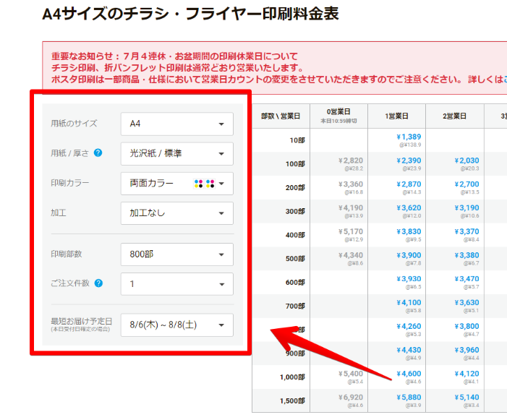Select the ¥1,389 price for 10部

[409, 137]
